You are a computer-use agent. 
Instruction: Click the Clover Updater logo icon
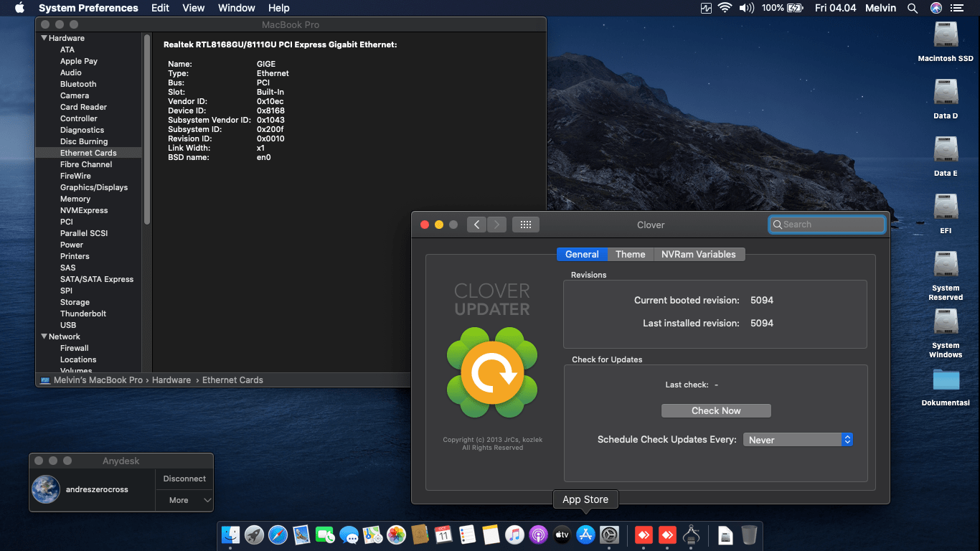[x=492, y=373]
